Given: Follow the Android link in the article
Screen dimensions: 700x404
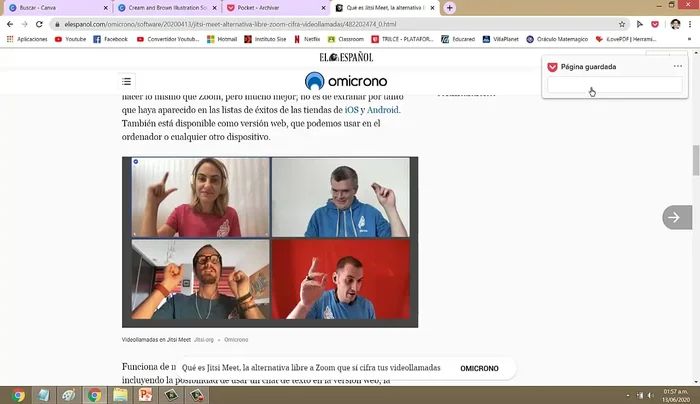Looking at the screenshot, I should [383, 110].
